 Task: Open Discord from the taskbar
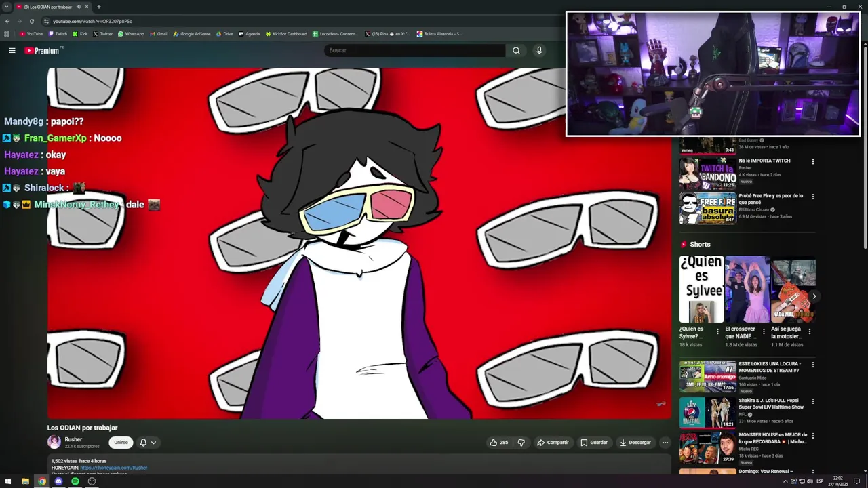[58, 481]
